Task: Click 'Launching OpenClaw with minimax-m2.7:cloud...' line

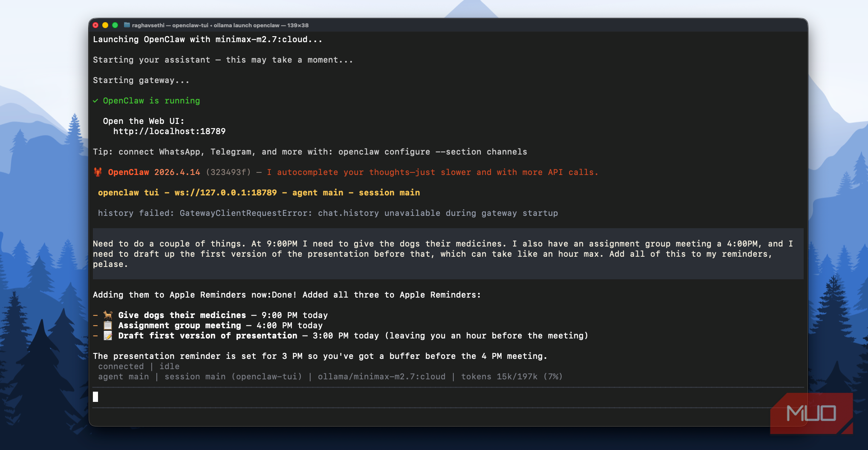Action: 208,39
